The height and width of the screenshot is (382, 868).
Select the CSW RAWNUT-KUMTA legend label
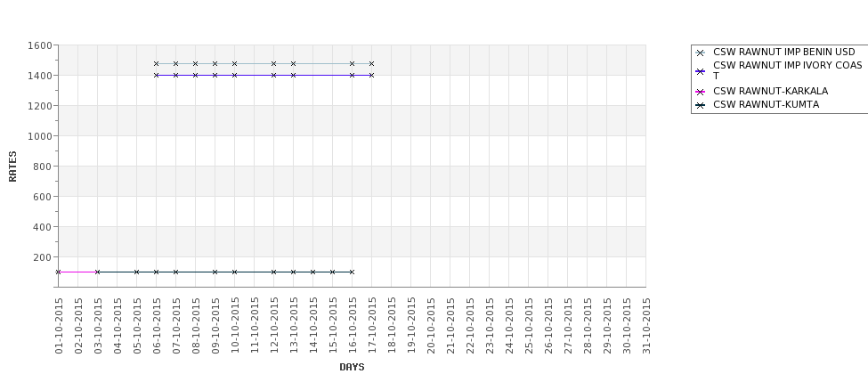(x=766, y=105)
